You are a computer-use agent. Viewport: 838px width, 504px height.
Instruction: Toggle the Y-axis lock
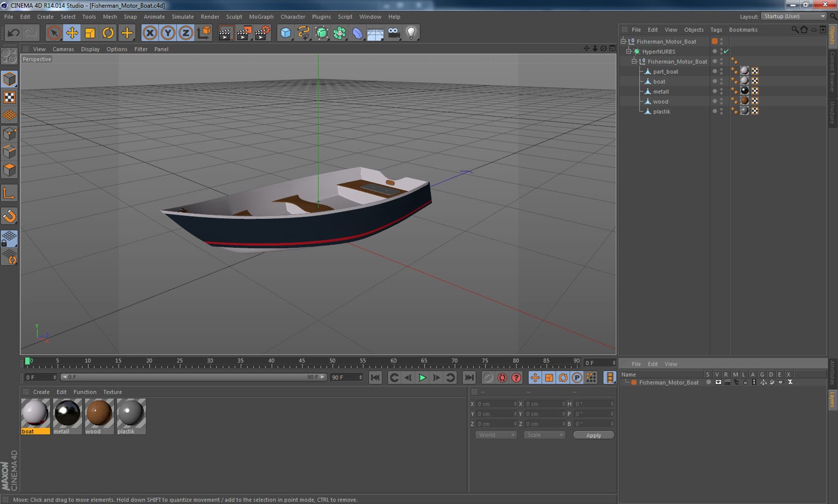click(x=168, y=33)
